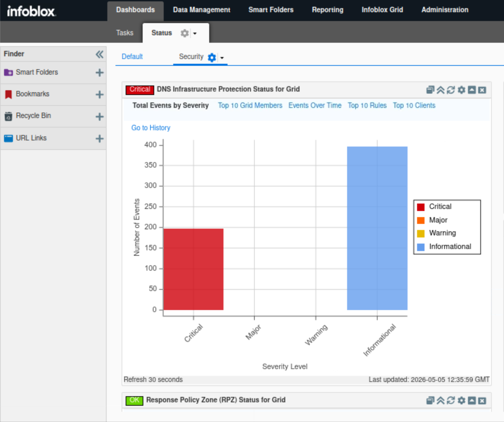
Task: Click the windows icon on the RPZ widget
Action: (430, 401)
